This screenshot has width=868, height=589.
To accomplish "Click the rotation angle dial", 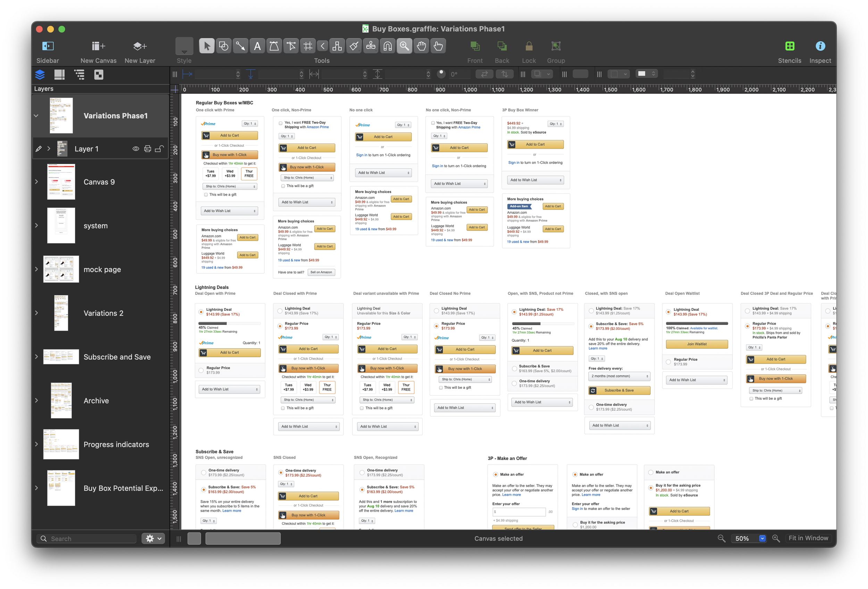I will point(441,74).
